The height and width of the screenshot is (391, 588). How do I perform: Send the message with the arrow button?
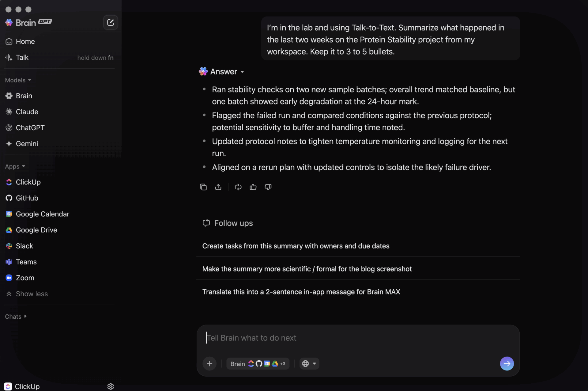click(507, 363)
